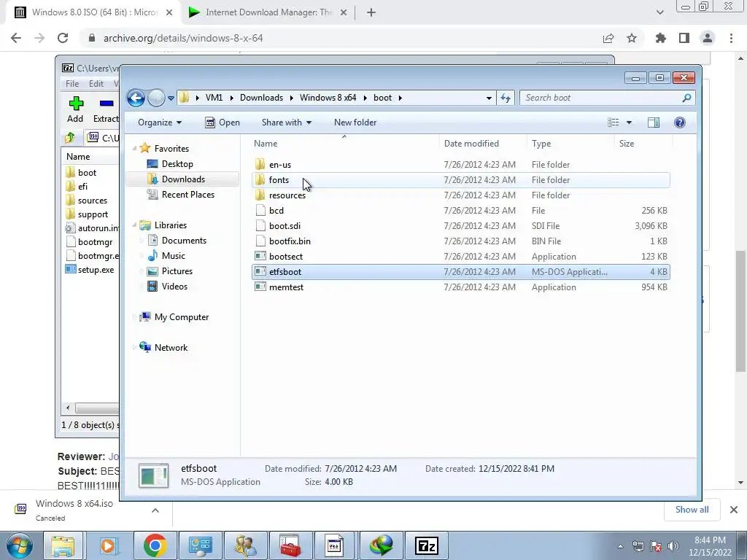
Task: Switch to Windows 8.0 ISO browser tab
Action: click(93, 12)
